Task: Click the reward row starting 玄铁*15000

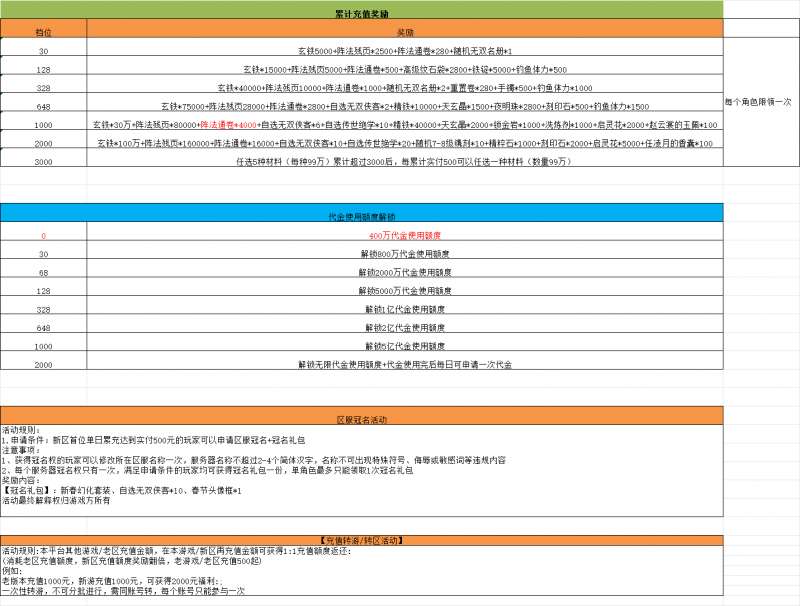Action: pos(403,69)
